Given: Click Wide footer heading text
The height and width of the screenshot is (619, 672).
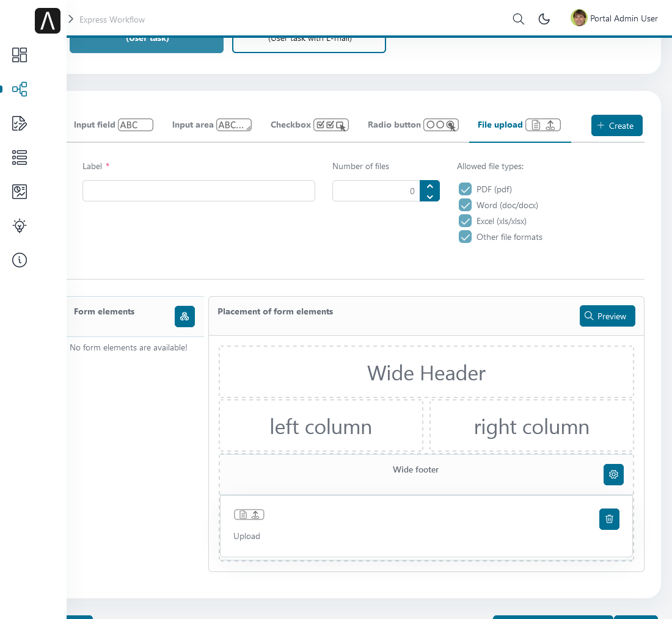Looking at the screenshot, I should click(x=415, y=469).
